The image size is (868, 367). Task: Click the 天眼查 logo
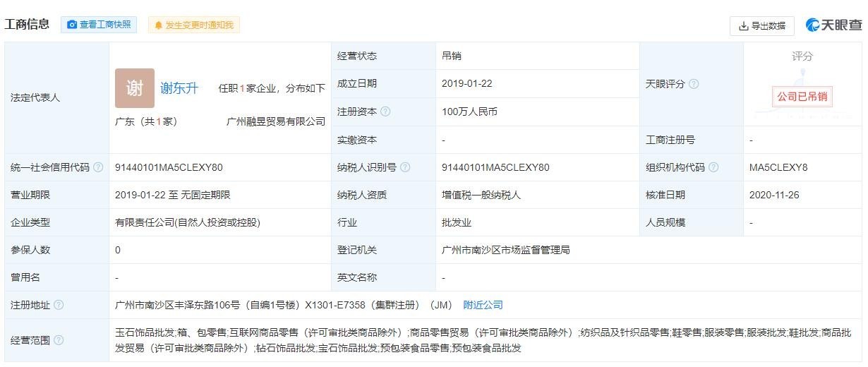(x=834, y=25)
